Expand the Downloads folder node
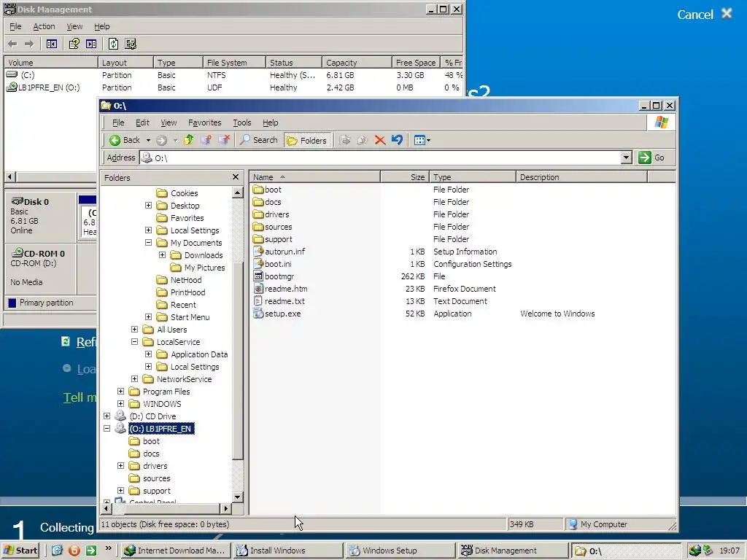The width and height of the screenshot is (747, 560). pyautogui.click(x=162, y=254)
